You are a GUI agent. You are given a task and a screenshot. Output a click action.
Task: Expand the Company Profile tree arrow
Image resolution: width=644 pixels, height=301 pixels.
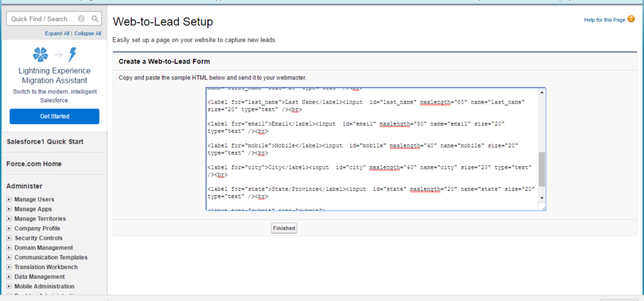click(9, 229)
